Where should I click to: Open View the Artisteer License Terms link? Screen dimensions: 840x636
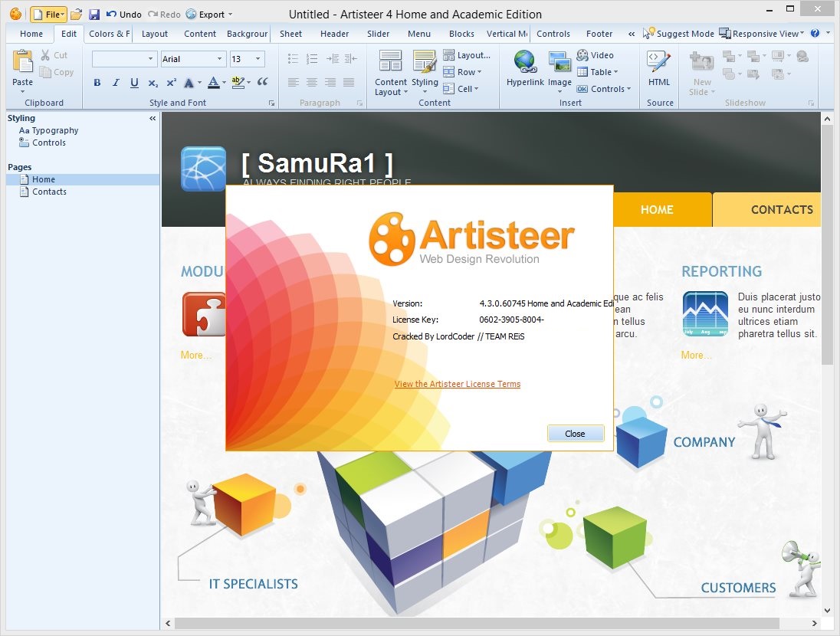[458, 384]
